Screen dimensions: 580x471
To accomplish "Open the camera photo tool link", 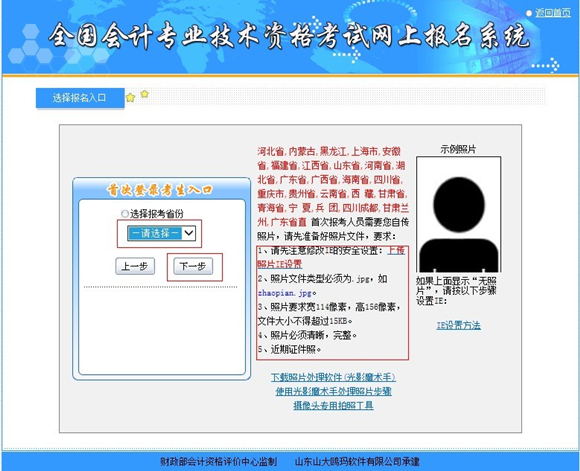I will 333,406.
